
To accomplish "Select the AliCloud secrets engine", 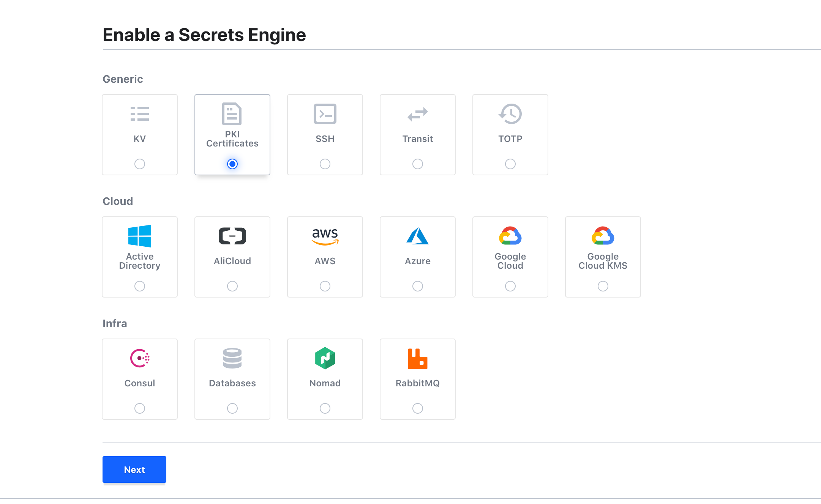I will (232, 287).
